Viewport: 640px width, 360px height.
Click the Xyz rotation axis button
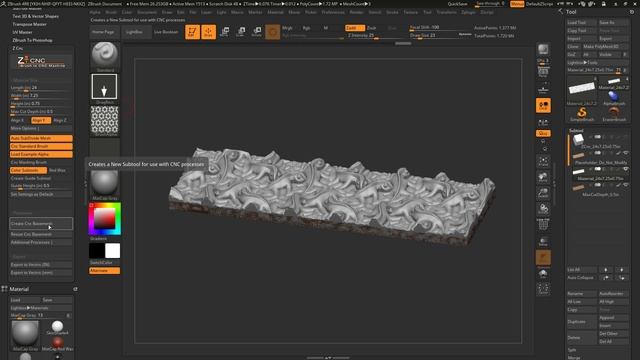(x=543, y=133)
